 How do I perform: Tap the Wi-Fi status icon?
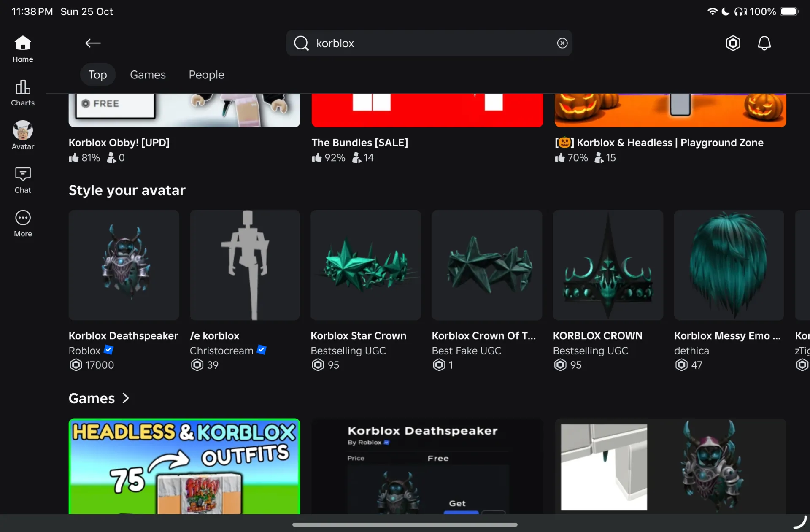(713, 11)
